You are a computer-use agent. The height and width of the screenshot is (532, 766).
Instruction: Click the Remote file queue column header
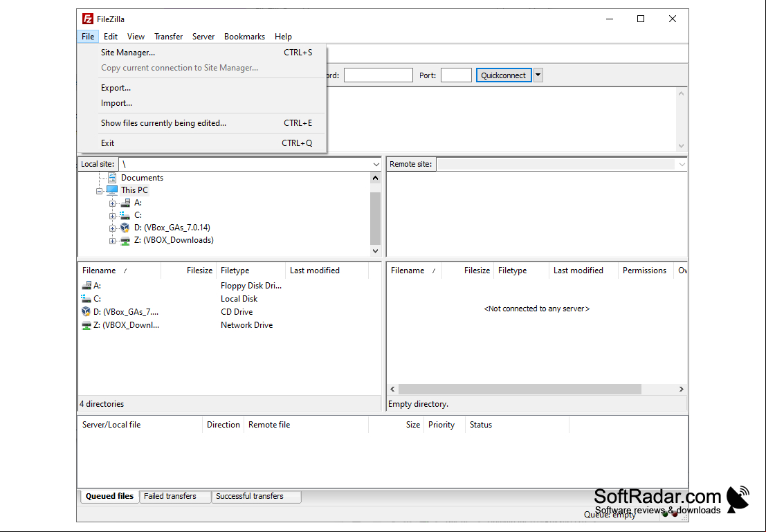(307, 425)
